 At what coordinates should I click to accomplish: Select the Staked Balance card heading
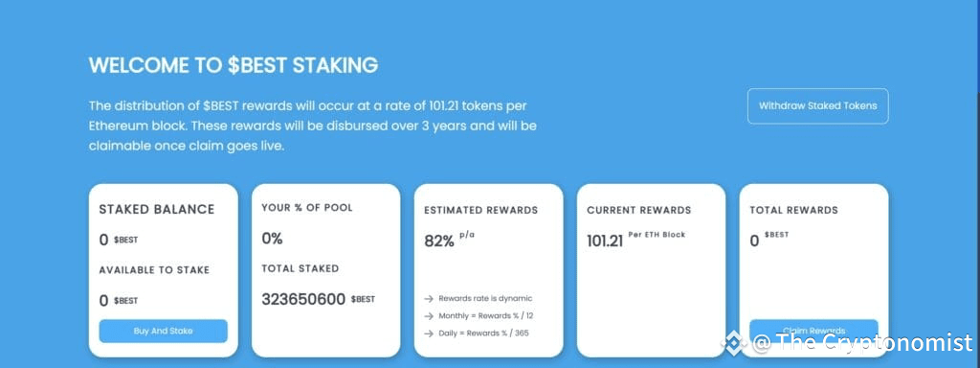point(156,210)
